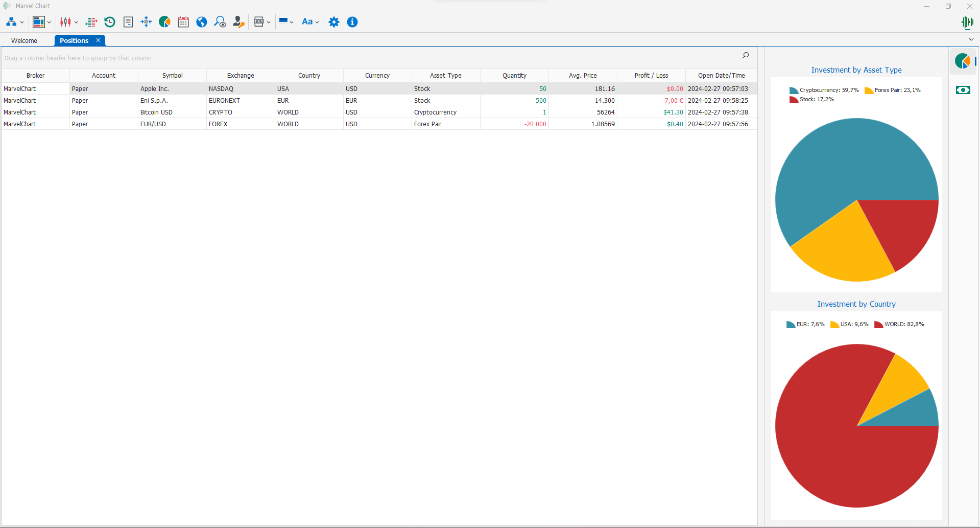Screen dimensions: 980x528
Task: Close the Positions tab
Action: click(x=98, y=40)
